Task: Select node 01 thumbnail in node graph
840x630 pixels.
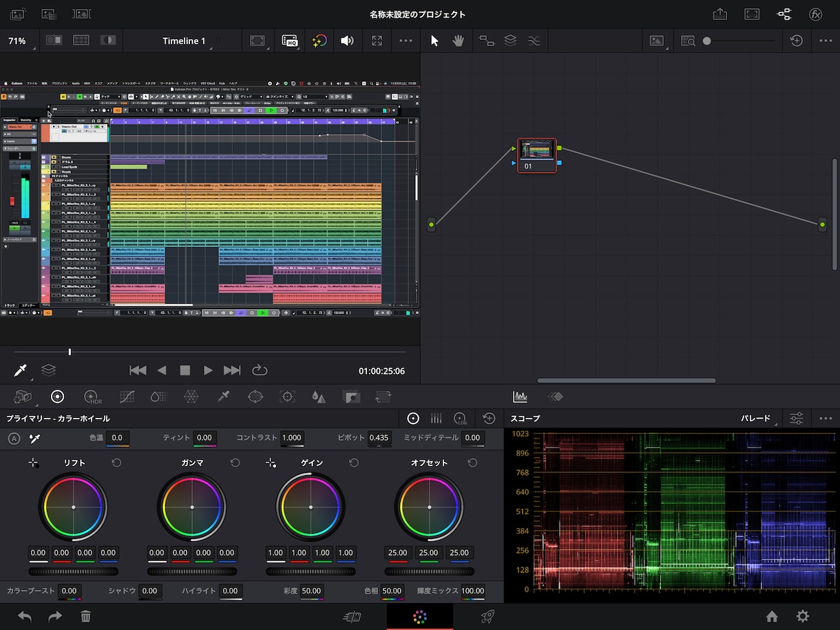Action: pyautogui.click(x=537, y=156)
